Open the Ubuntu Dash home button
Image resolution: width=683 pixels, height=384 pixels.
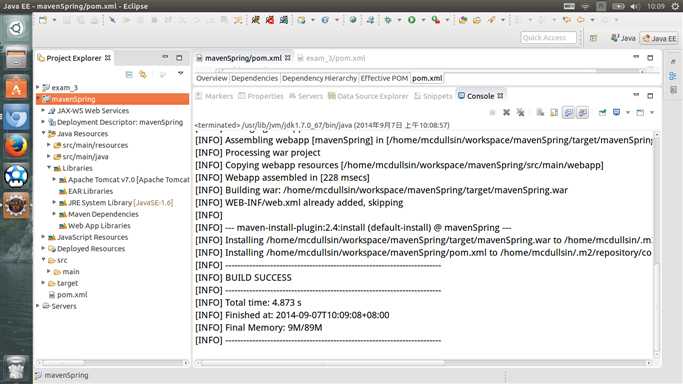click(x=16, y=29)
